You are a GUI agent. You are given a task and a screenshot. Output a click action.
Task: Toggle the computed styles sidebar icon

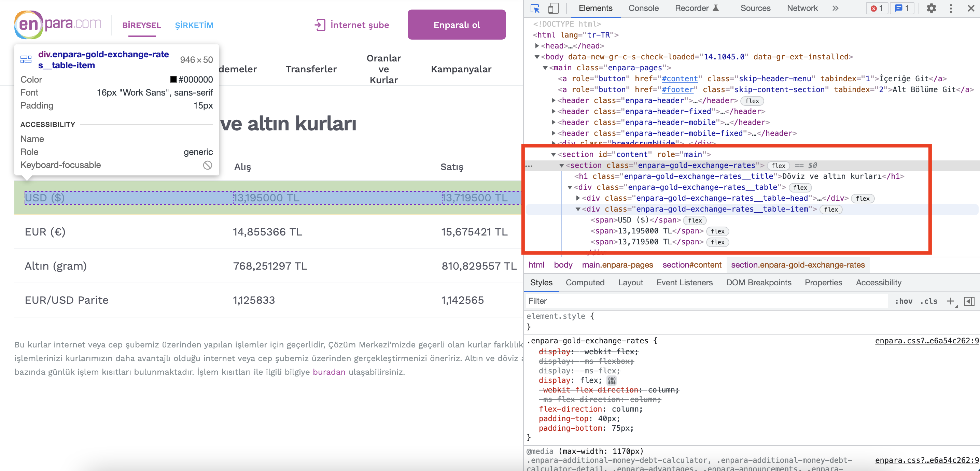969,301
